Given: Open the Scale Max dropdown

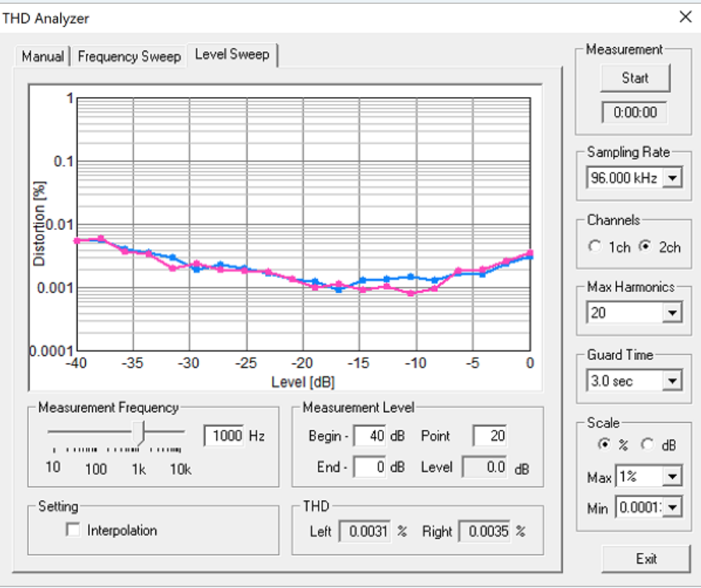Looking at the screenshot, I should (672, 477).
